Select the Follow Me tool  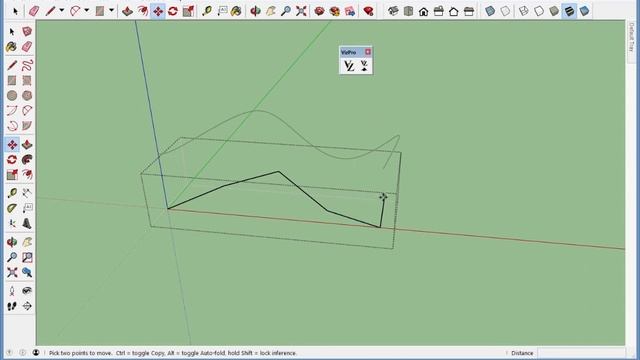click(x=27, y=160)
